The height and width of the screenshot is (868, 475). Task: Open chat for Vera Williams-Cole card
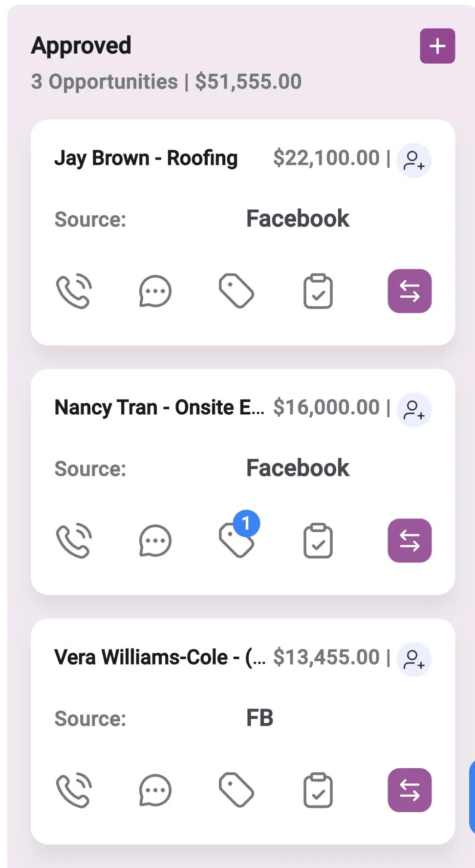(x=155, y=790)
